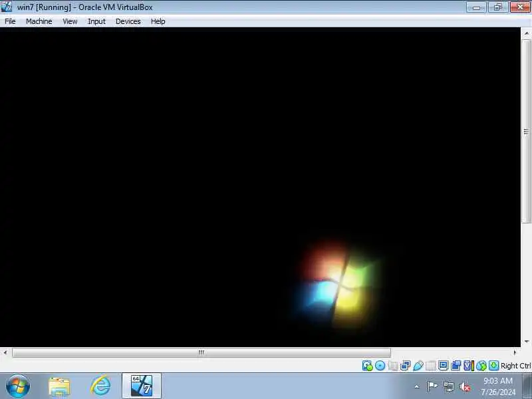The width and height of the screenshot is (532, 399).
Task: Click the mouse integration indicator icon
Action: click(x=481, y=365)
